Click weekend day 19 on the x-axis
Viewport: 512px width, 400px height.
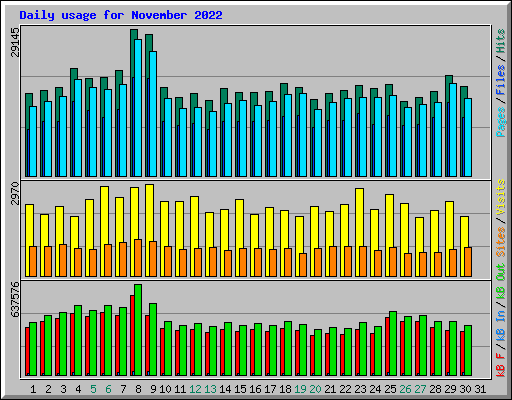300,389
